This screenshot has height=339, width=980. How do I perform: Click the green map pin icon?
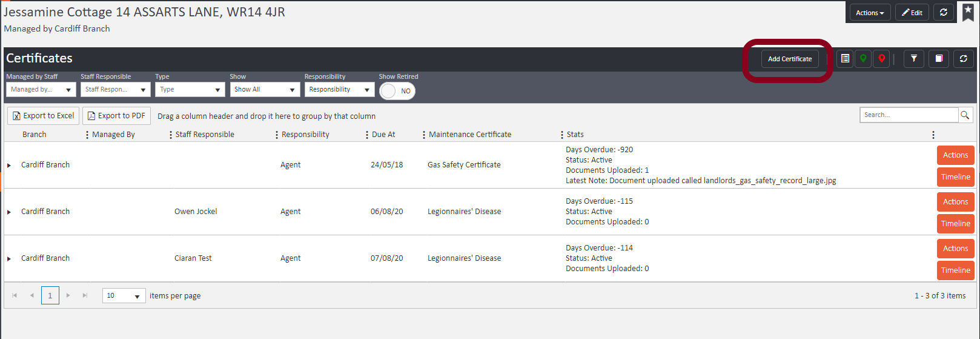click(863, 59)
